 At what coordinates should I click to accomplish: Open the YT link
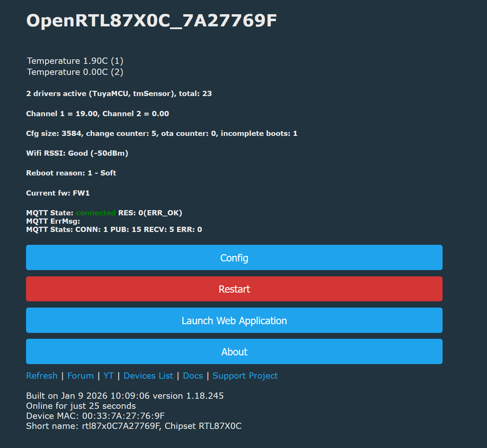(108, 376)
